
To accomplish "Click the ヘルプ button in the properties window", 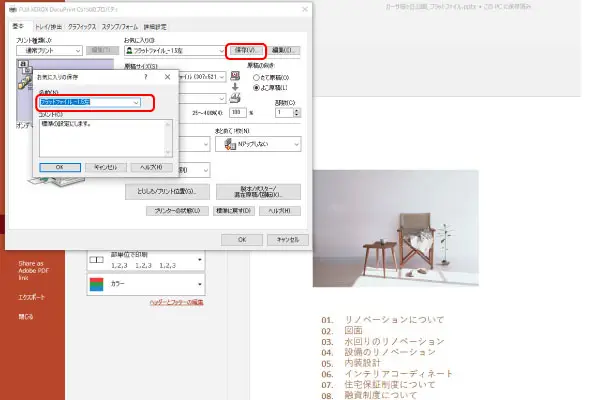I will point(280,211).
